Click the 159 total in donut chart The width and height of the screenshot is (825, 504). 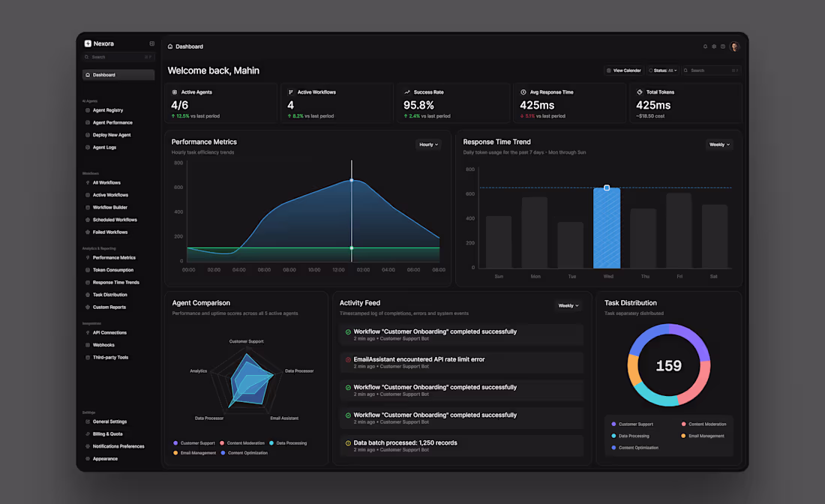pos(669,366)
